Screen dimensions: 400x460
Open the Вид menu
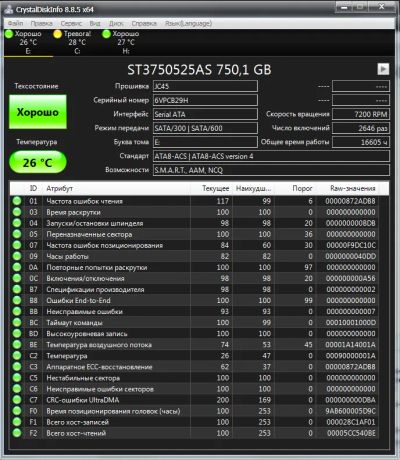point(95,23)
